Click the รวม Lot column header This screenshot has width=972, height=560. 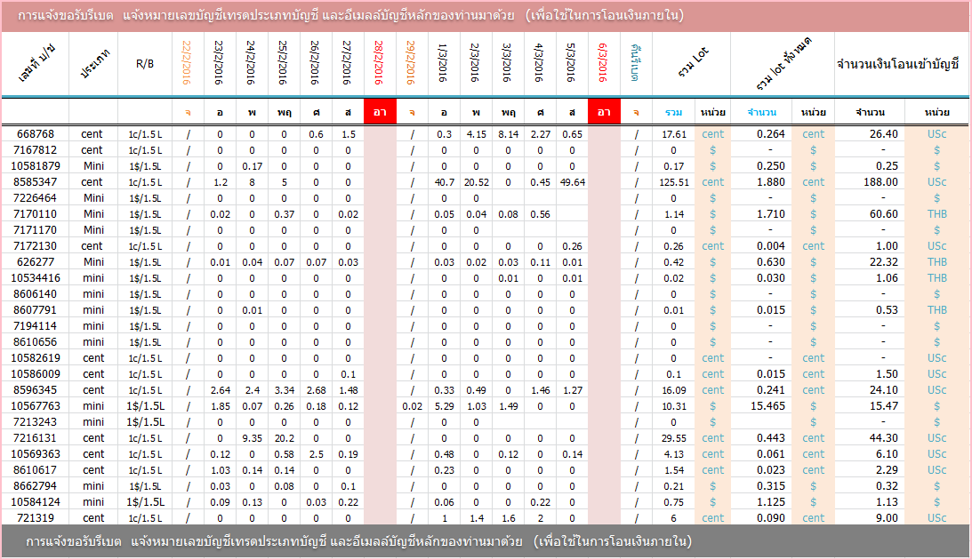click(691, 64)
